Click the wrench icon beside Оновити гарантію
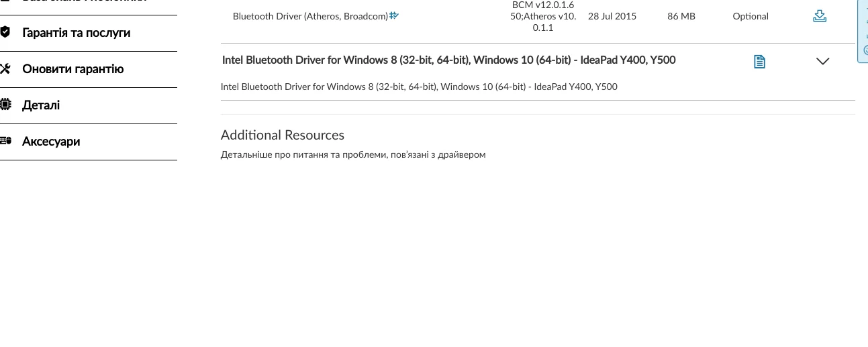 tap(5, 68)
